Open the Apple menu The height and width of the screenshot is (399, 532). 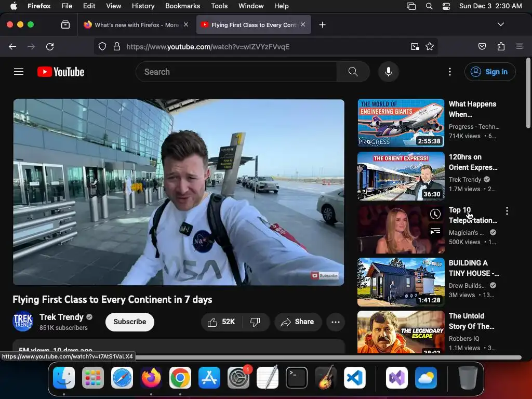point(14,6)
